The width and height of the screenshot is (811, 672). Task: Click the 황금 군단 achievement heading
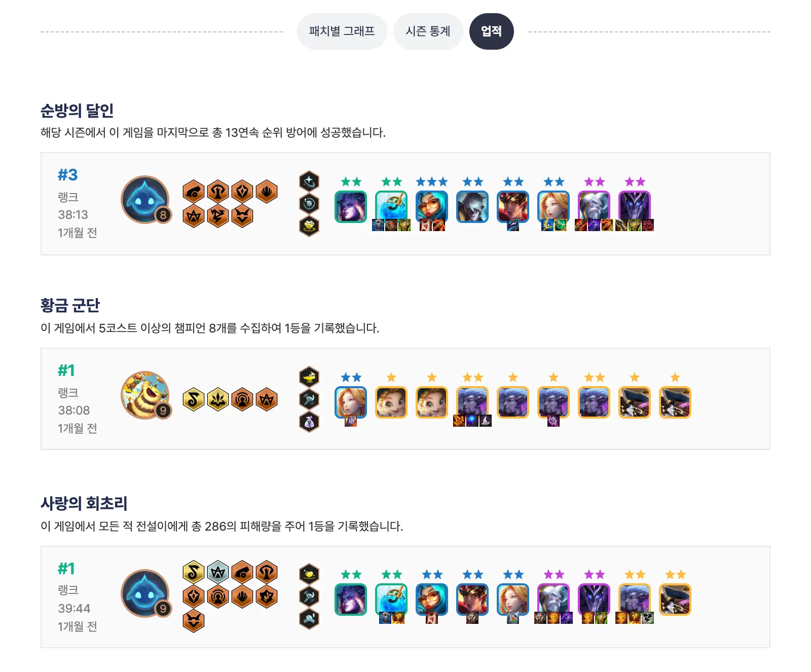(70, 305)
